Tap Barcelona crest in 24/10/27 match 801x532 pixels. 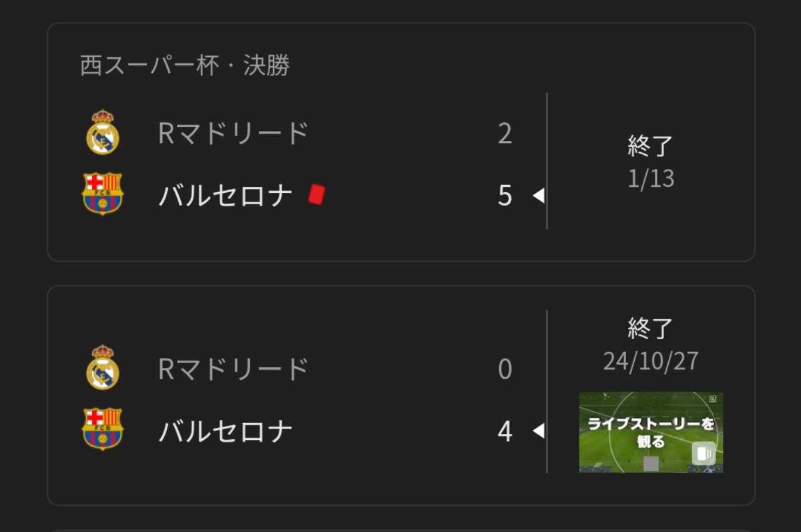click(x=102, y=429)
